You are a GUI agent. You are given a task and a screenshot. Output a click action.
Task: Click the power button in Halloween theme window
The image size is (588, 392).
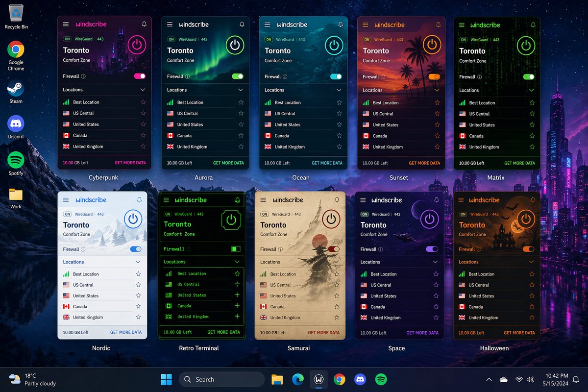(x=525, y=219)
